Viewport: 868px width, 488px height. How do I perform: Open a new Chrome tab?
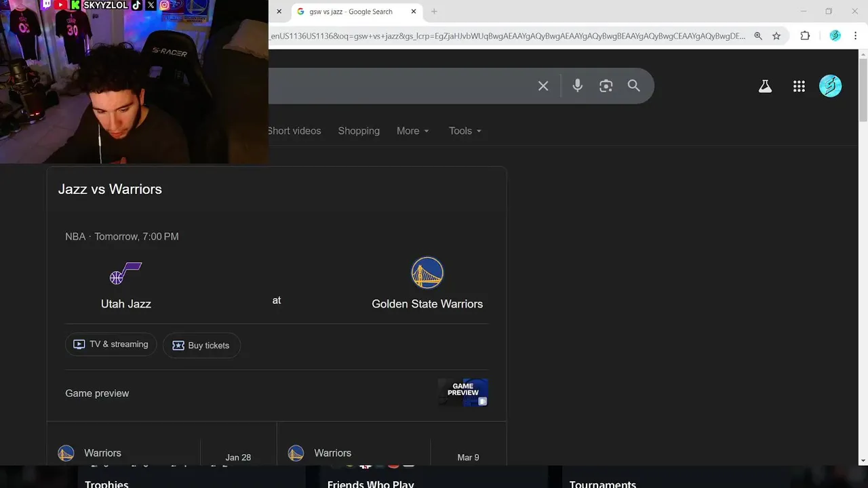coord(434,12)
